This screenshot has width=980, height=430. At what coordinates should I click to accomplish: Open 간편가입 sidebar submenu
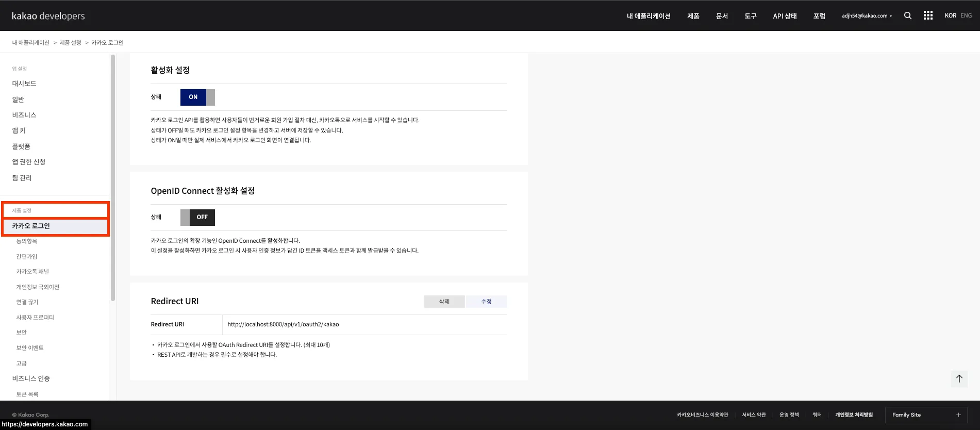(27, 257)
